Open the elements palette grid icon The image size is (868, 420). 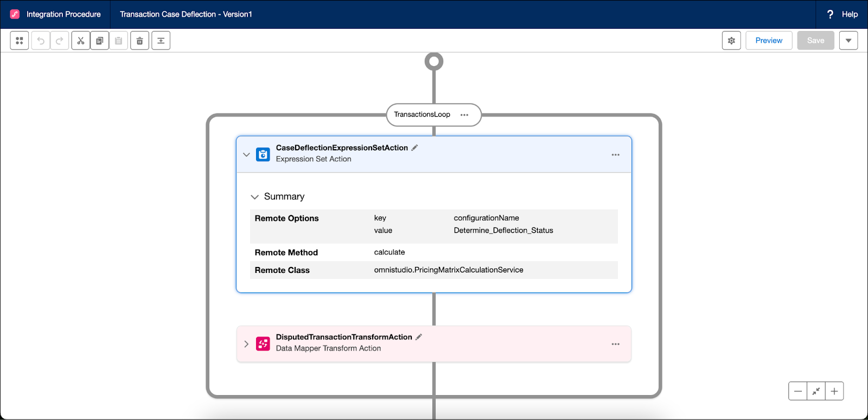click(20, 41)
